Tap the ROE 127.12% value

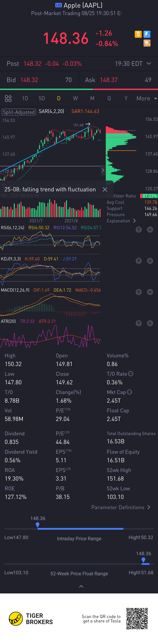tap(16, 497)
